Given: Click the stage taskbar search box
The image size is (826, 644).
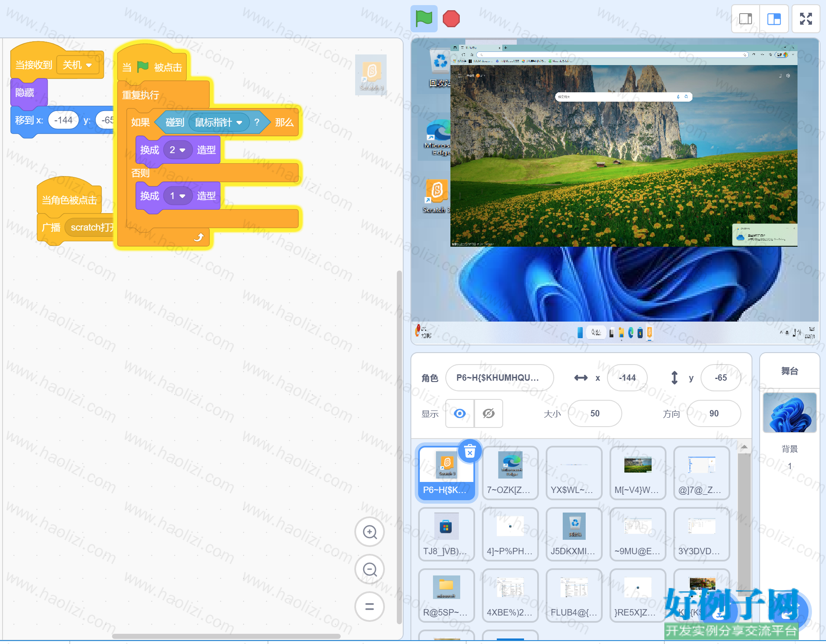Looking at the screenshot, I should tap(596, 333).
